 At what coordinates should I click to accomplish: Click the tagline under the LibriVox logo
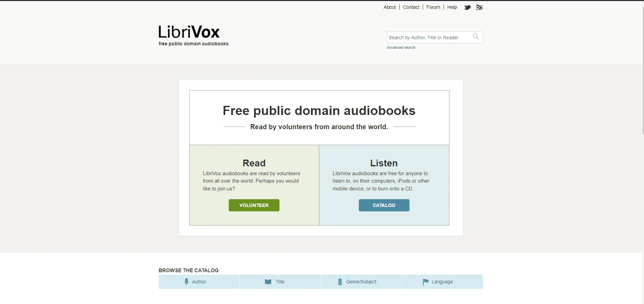(x=193, y=44)
